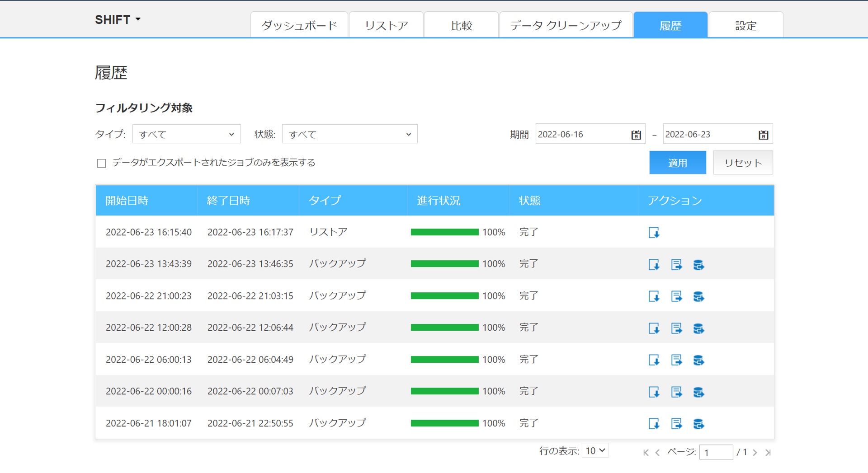This screenshot has width=868, height=473.
Task: Click download icon for 2022-06-22 00:00:16 backup
Action: point(654,392)
